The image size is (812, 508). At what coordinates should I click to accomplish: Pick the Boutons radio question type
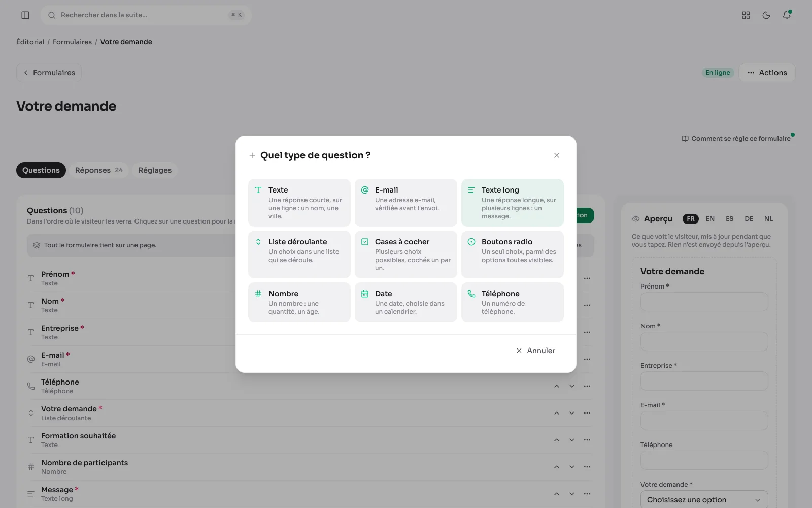(x=513, y=254)
